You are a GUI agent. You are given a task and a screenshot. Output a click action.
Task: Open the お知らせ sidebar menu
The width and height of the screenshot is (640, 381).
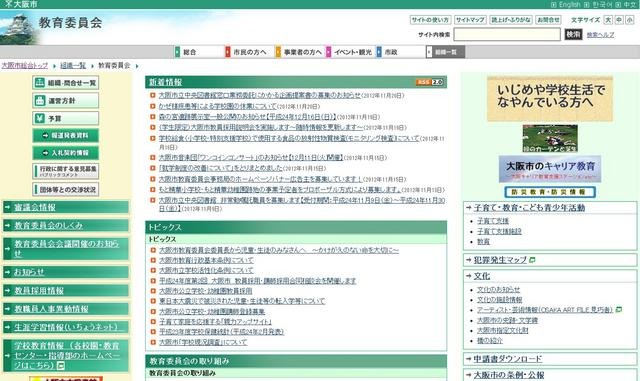tap(66, 272)
